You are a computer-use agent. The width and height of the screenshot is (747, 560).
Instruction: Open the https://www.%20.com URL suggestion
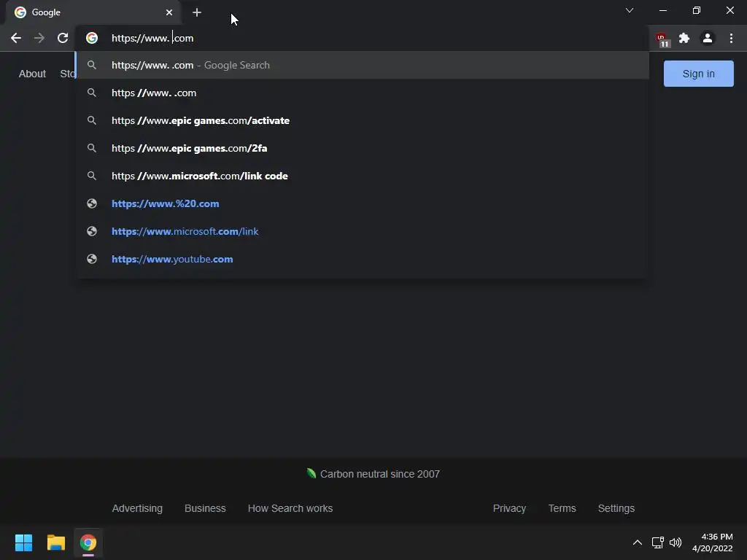coord(362,203)
